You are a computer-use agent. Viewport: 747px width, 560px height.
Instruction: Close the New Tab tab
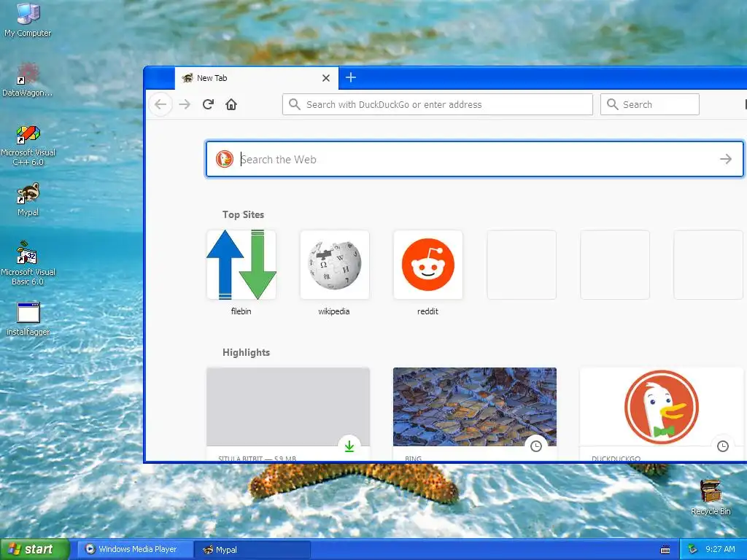point(326,78)
